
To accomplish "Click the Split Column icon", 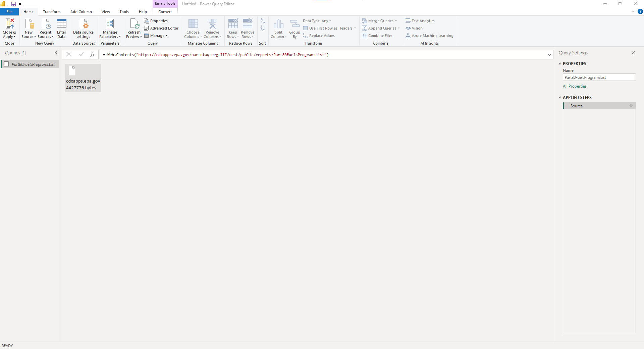I will [278, 23].
